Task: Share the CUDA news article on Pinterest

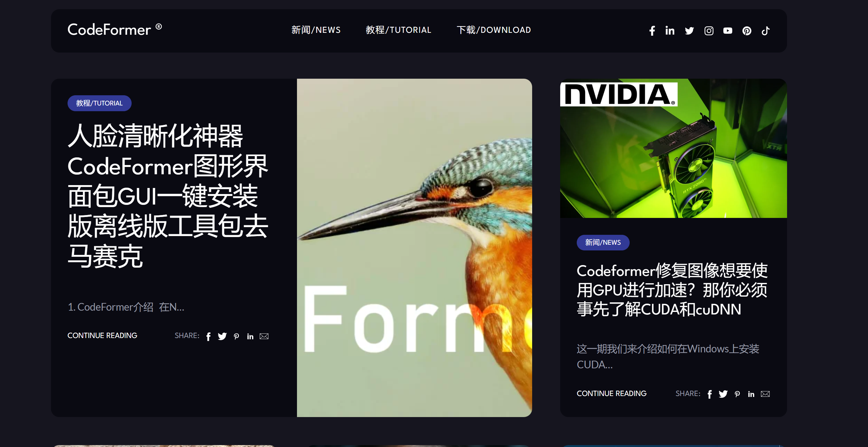Action: click(737, 394)
